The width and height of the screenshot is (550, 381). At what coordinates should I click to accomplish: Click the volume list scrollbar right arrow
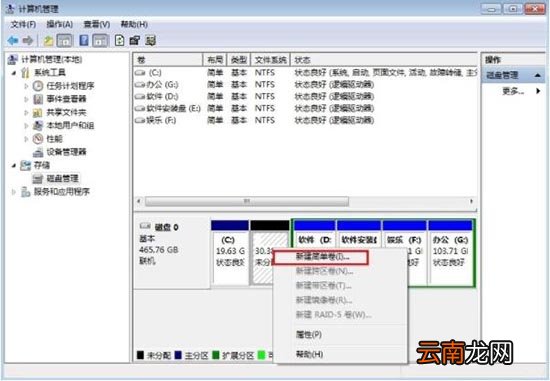pyautogui.click(x=471, y=201)
